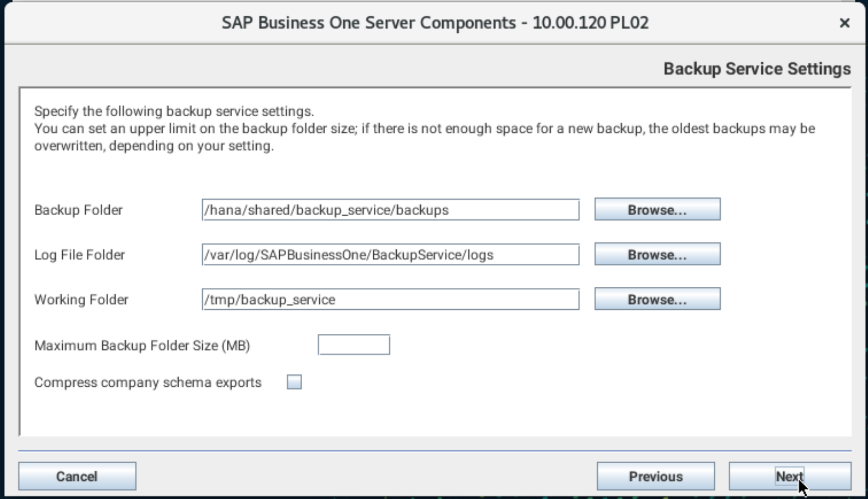This screenshot has width=868, height=499.
Task: Focus the Working Folder path field
Action: tap(390, 299)
